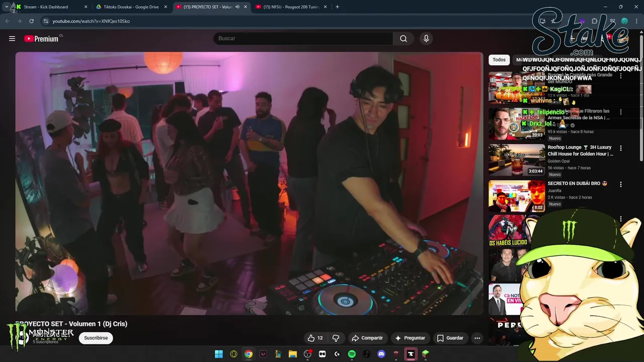Image resolution: width=644 pixels, height=362 pixels.
Task: Open Google Chrome taskbar icon
Action: click(x=249, y=354)
